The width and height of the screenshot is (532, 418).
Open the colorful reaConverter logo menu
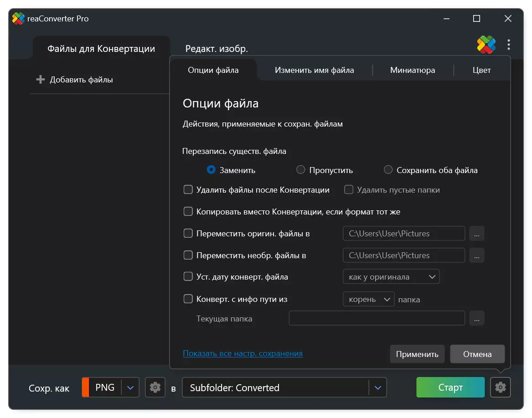coord(486,45)
